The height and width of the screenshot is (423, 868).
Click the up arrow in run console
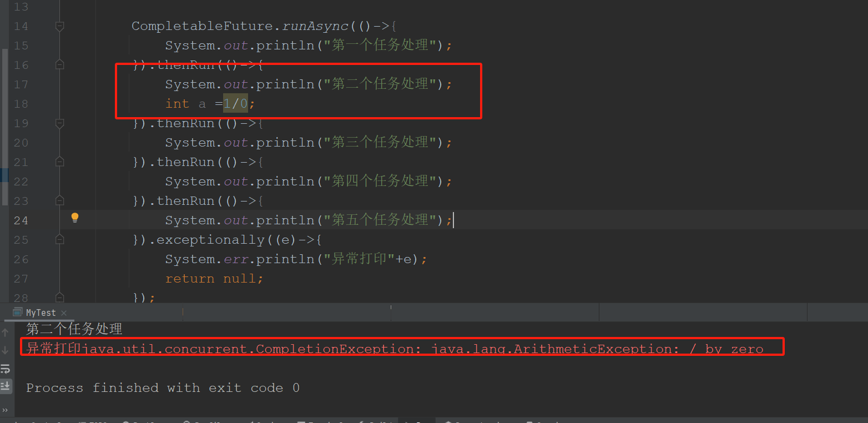point(6,333)
